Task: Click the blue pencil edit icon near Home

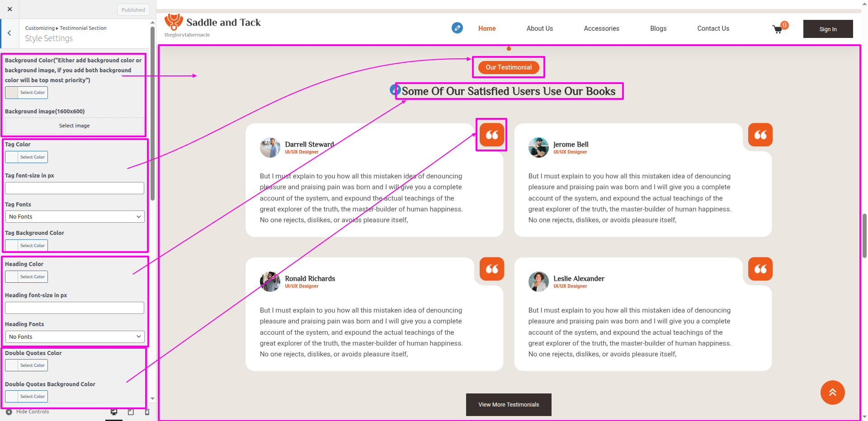Action: [x=457, y=28]
